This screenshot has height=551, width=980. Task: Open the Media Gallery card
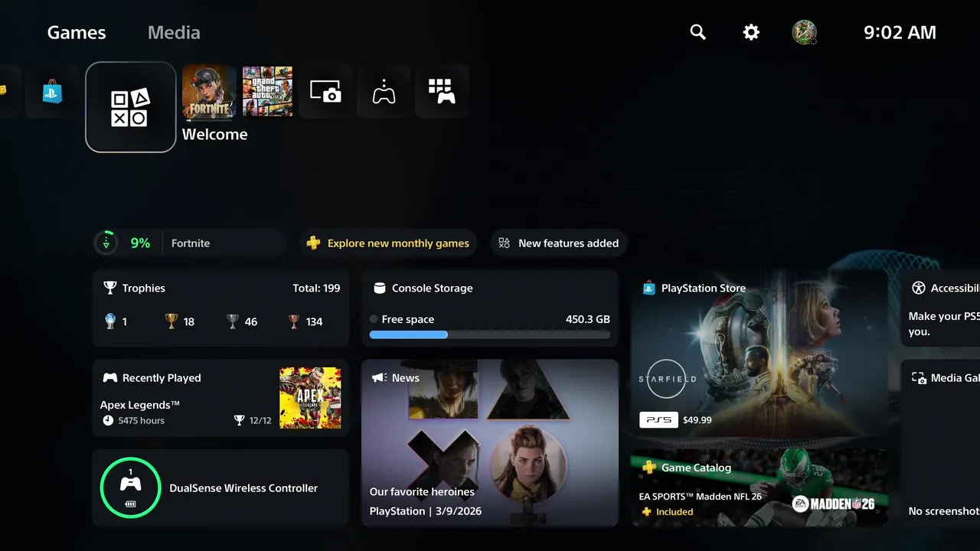click(941, 443)
